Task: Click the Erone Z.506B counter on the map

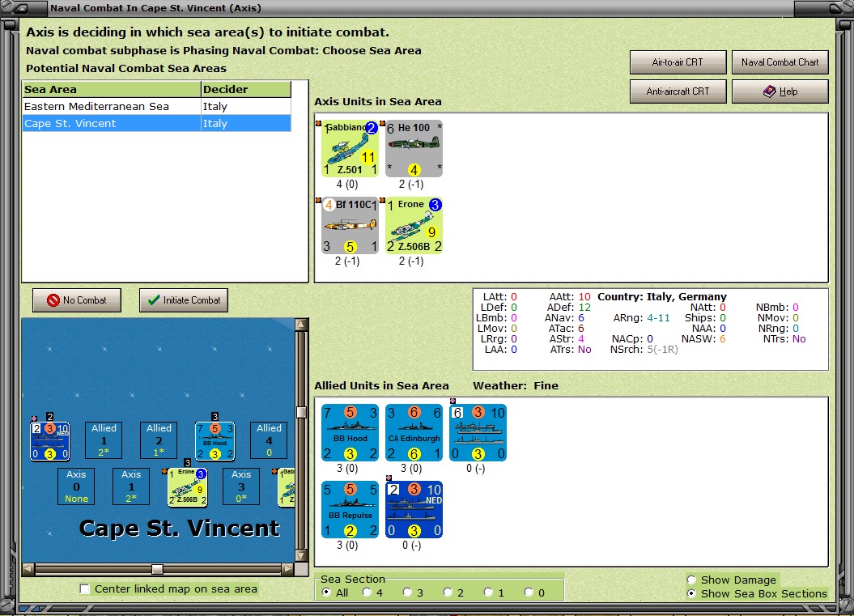Action: point(187,487)
